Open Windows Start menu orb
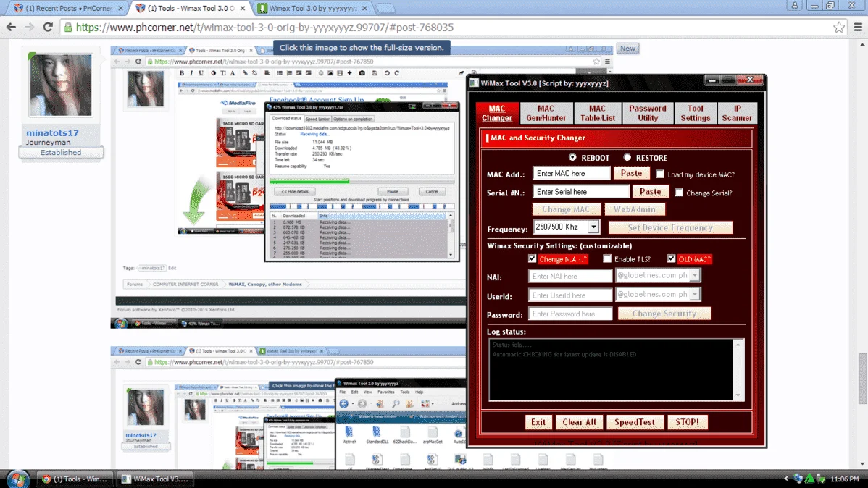The height and width of the screenshot is (488, 868). [17, 479]
